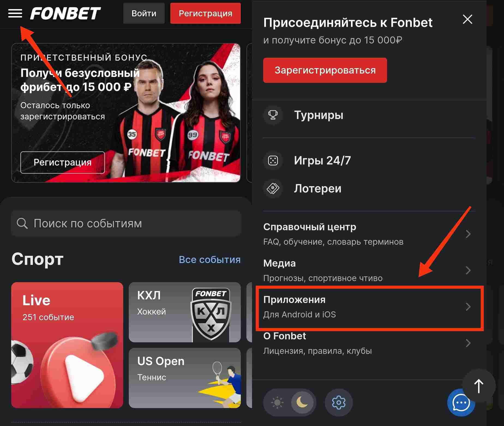Click Присоединяйтесь к Fonbet heading
Screen dimensions: 504x426
pos(348,22)
